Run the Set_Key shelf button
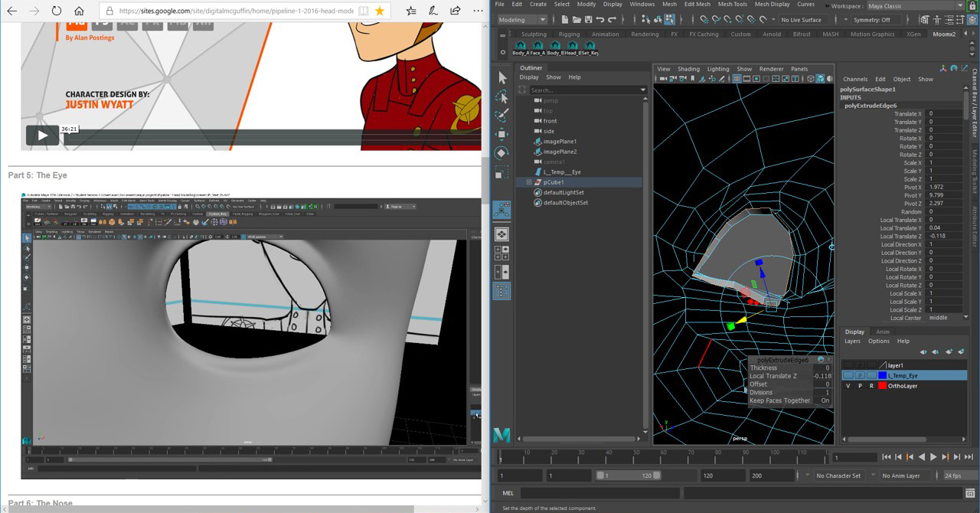980x513 pixels. coord(590,48)
